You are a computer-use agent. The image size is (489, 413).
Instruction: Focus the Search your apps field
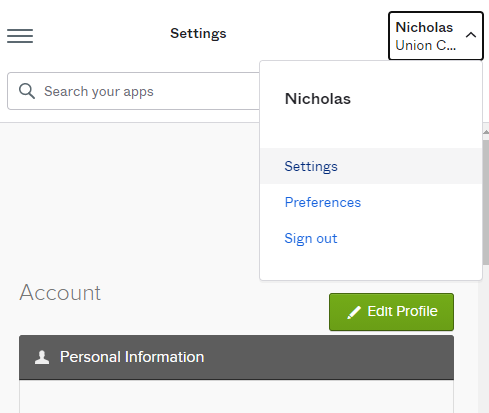133,91
